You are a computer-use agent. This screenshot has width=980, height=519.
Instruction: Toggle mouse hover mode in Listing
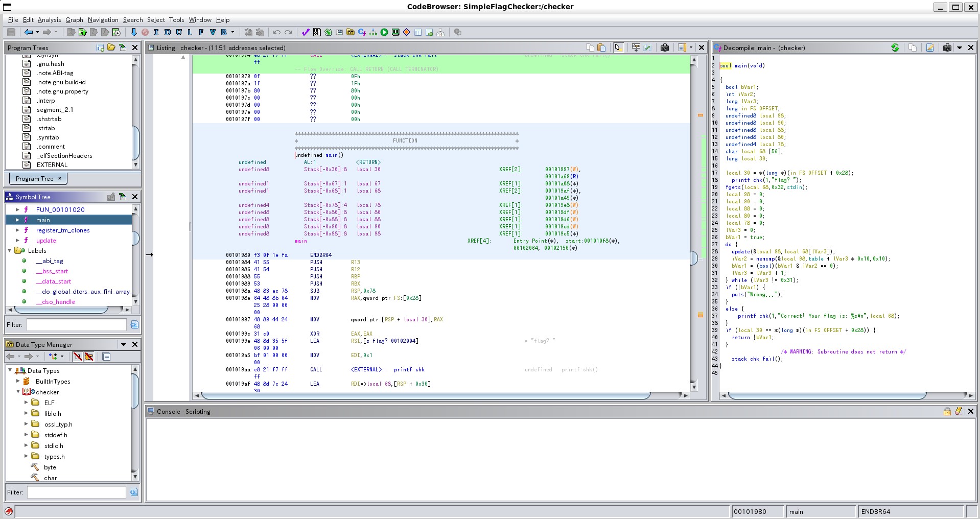618,48
